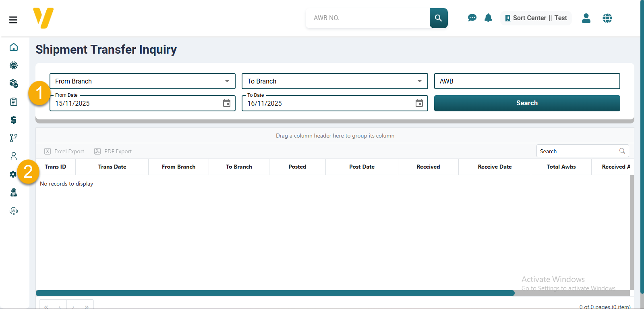Open the branch transfer sidebar icon

coord(14,138)
